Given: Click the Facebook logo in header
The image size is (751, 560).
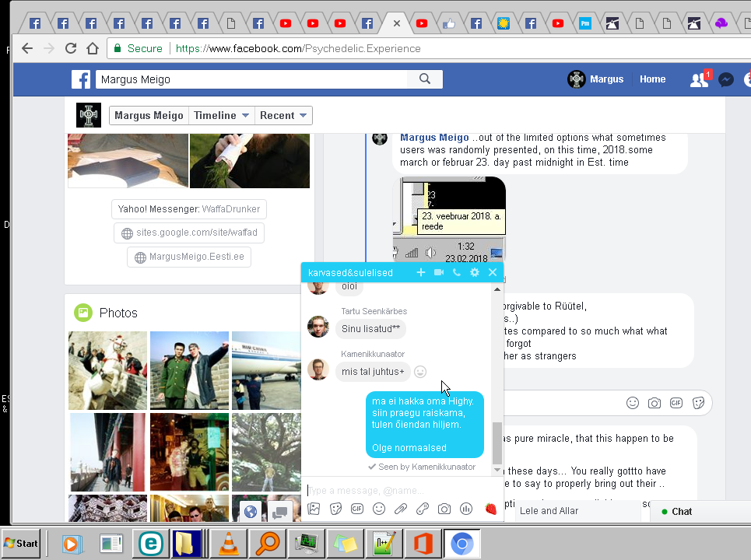Looking at the screenshot, I should pyautogui.click(x=81, y=79).
